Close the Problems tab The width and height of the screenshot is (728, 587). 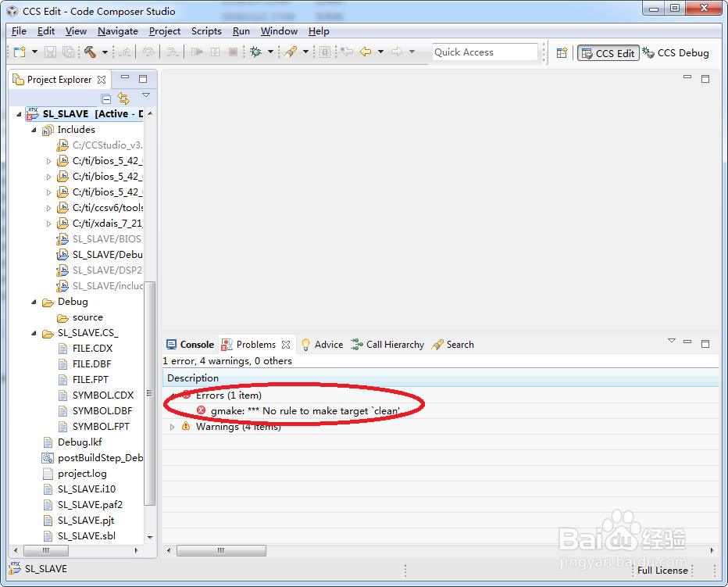(286, 345)
